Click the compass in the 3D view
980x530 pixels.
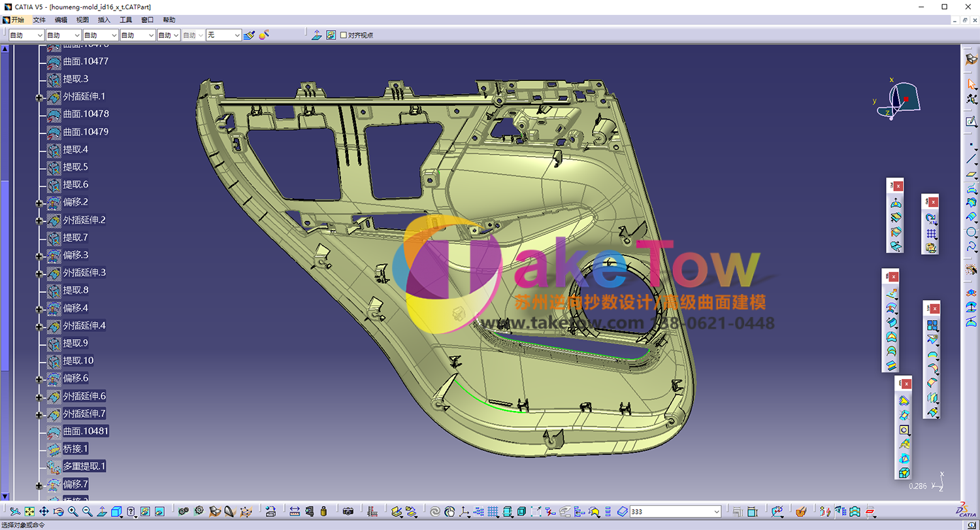pyautogui.click(x=898, y=100)
